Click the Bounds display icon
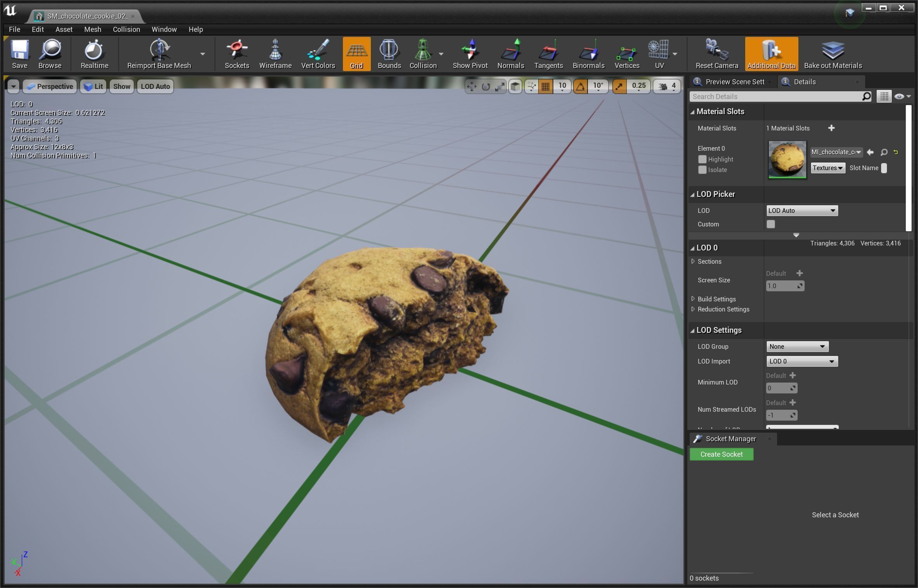The height and width of the screenshot is (588, 918). [389, 54]
